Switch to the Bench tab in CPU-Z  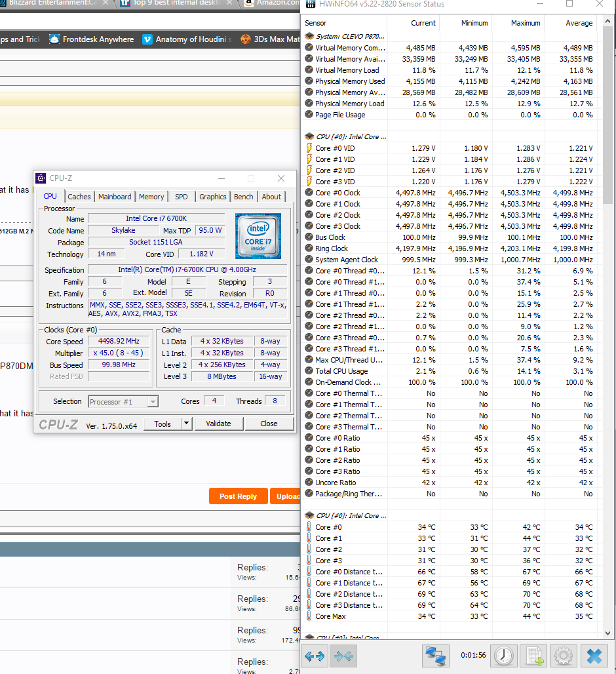coord(244,197)
